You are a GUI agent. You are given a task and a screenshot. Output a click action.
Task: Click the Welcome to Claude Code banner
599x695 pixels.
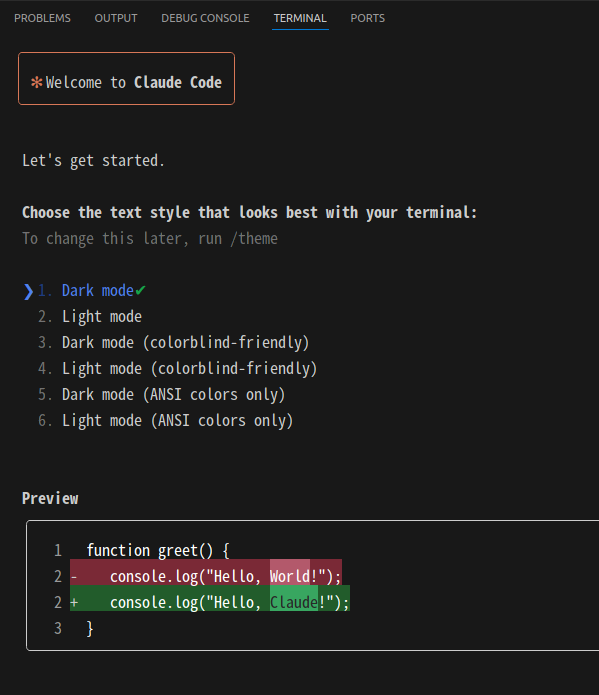click(x=126, y=78)
